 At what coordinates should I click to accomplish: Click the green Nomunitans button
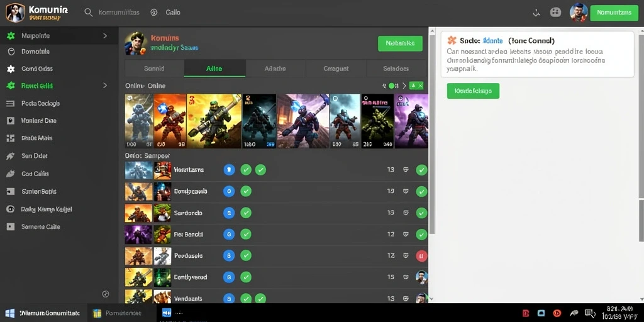614,13
